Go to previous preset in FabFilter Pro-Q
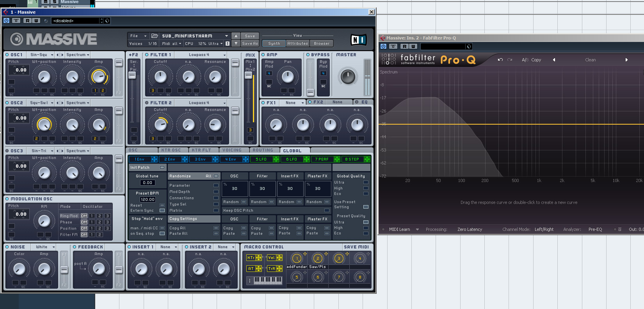The width and height of the screenshot is (644, 309). click(554, 60)
